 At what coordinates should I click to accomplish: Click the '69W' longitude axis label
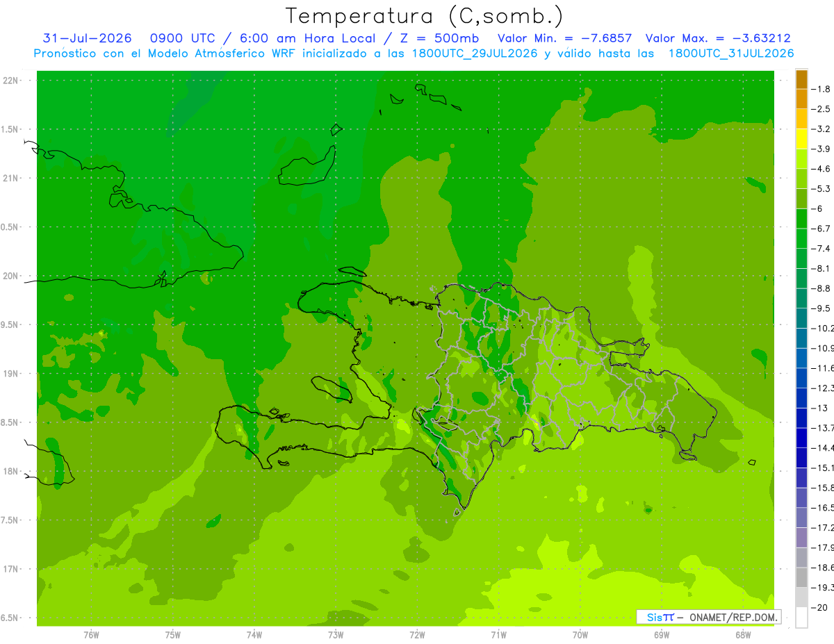pyautogui.click(x=662, y=635)
